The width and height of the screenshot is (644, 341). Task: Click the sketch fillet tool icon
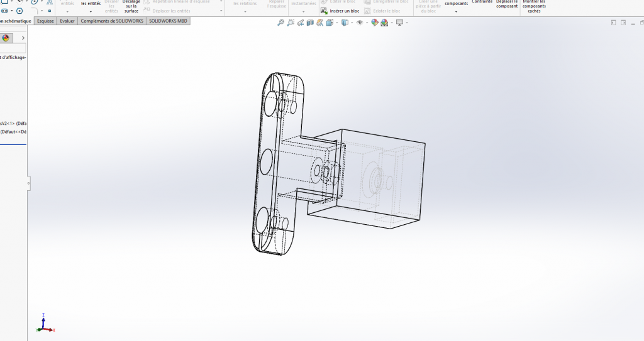click(x=35, y=11)
